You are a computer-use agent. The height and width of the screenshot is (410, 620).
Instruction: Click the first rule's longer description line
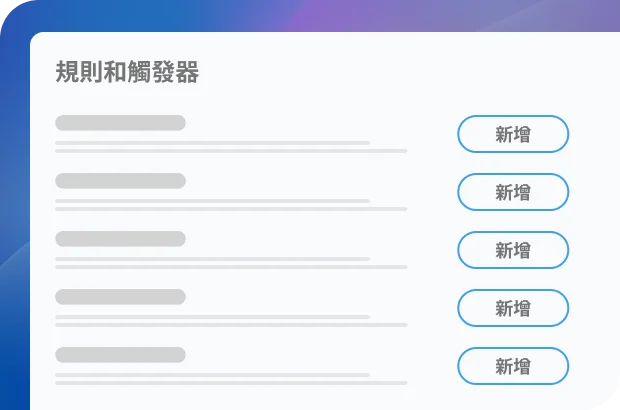pos(231,151)
